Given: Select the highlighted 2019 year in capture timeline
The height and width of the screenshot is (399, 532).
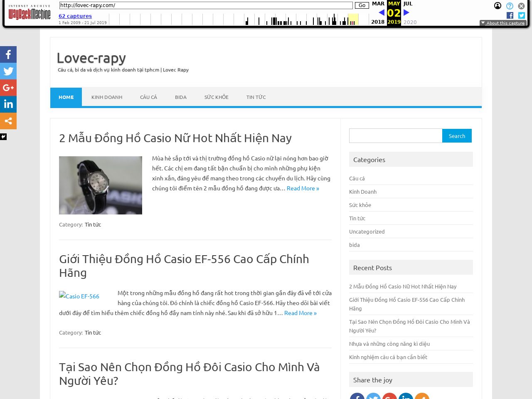Looking at the screenshot, I should (x=394, y=22).
